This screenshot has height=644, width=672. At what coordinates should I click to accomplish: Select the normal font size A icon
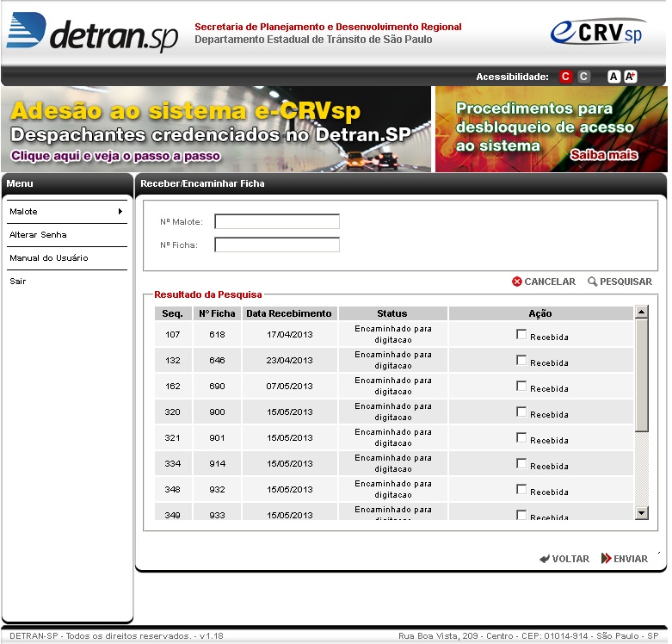tap(613, 77)
